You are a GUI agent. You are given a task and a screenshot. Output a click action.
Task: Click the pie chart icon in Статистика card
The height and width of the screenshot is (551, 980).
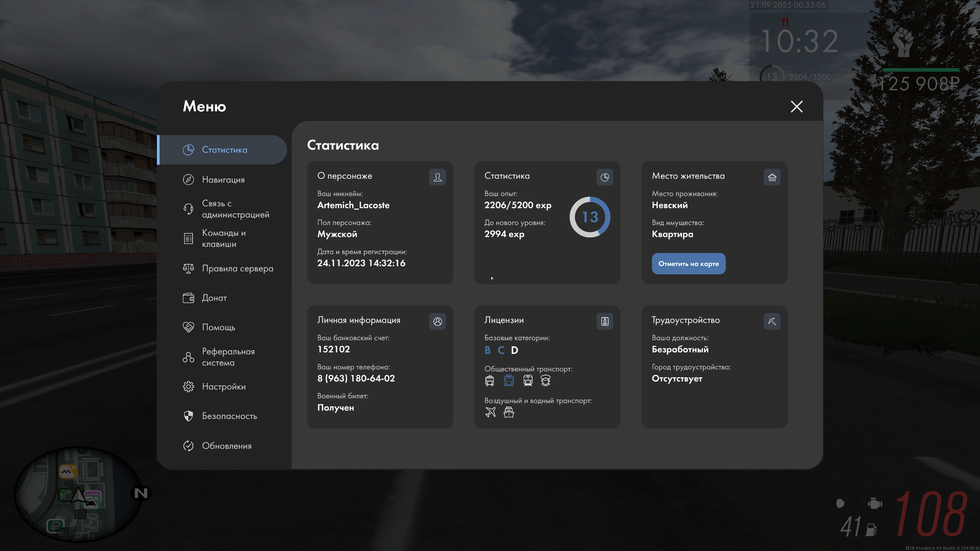coord(604,177)
